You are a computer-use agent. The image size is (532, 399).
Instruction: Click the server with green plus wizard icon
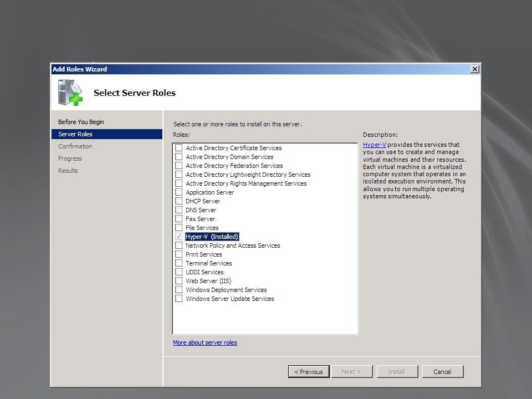pyautogui.click(x=70, y=93)
